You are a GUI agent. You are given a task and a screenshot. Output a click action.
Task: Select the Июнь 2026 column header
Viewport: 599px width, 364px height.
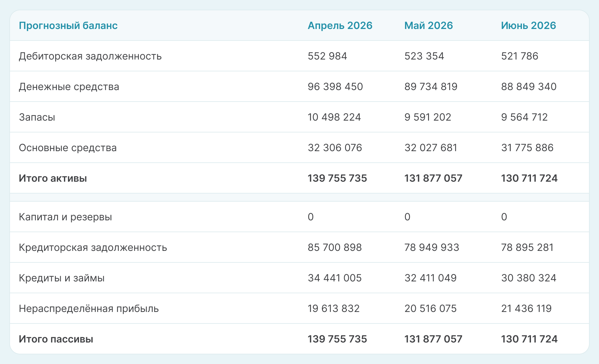pos(528,26)
